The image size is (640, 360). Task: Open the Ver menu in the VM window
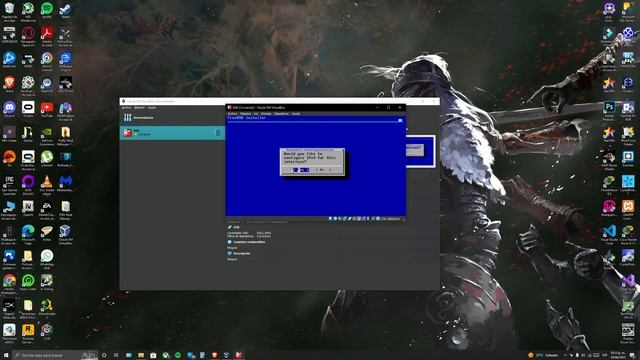pos(256,114)
